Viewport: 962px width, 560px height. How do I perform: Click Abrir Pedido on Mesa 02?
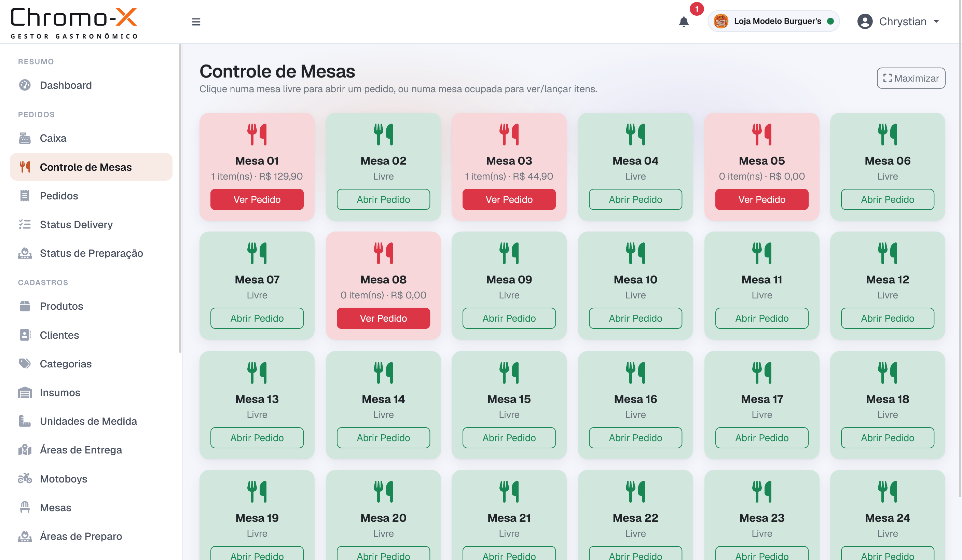point(383,199)
